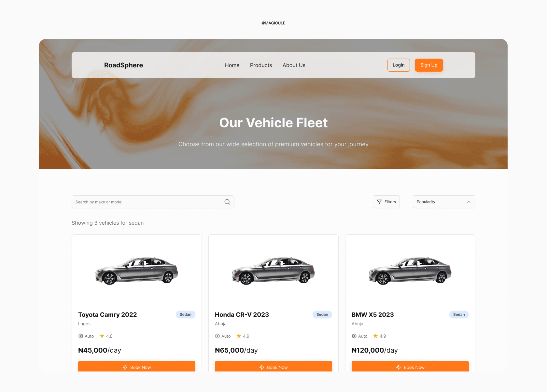Screen dimensions: 547x392
Task: Click the bolt icon in BMW's Book Now
Action: [x=399, y=367]
